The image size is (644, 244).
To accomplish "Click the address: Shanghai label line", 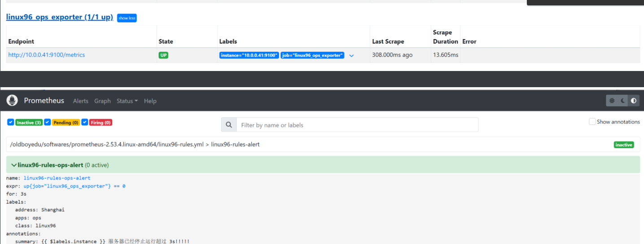I will coord(40,210).
